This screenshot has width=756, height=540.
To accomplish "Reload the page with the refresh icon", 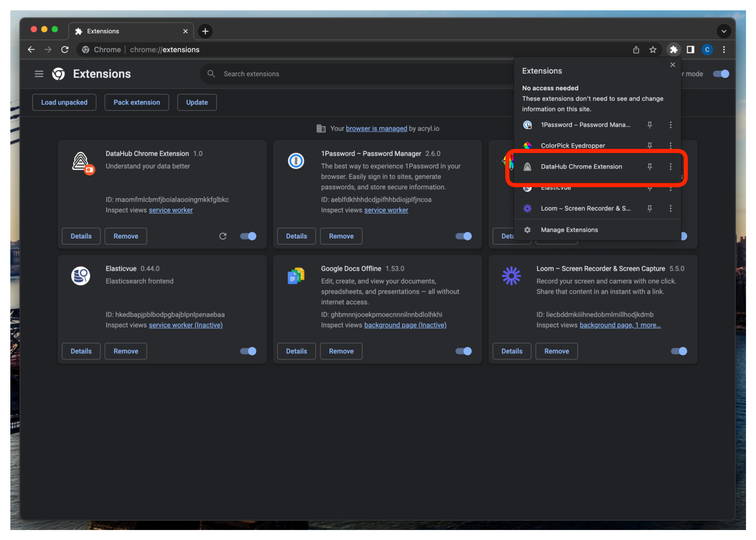I will (x=65, y=50).
